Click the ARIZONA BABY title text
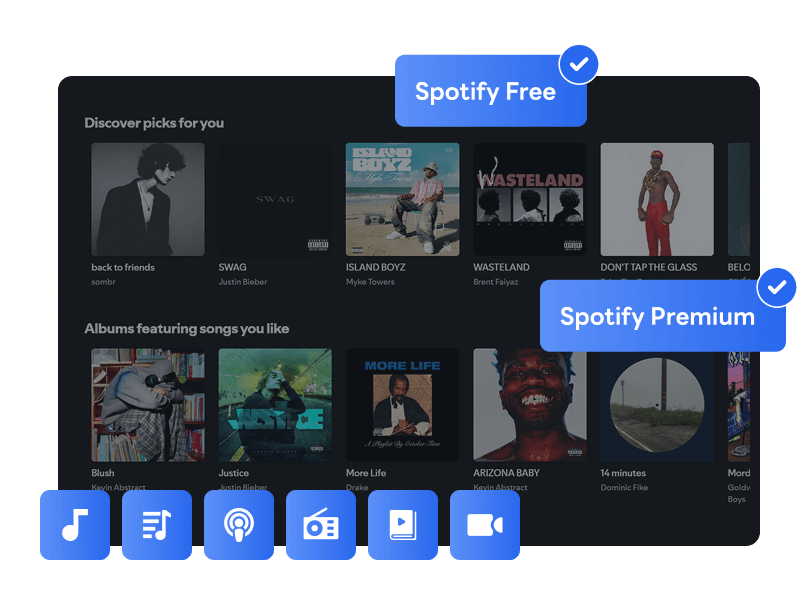Viewport: 800px width, 600px height. click(x=506, y=473)
